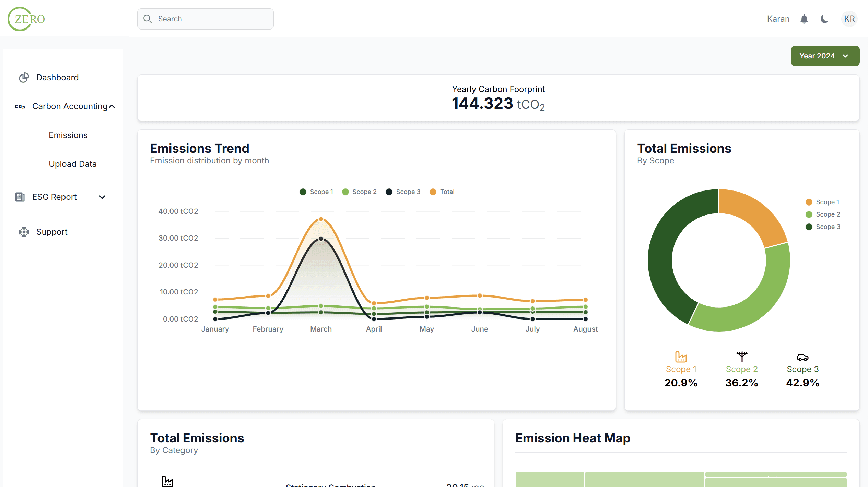Click the CO2 Carbon Accounting icon

pos(20,107)
